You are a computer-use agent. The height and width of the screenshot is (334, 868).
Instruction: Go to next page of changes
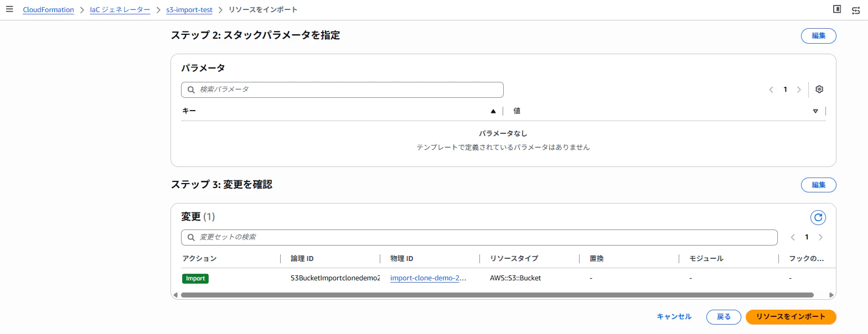click(820, 237)
